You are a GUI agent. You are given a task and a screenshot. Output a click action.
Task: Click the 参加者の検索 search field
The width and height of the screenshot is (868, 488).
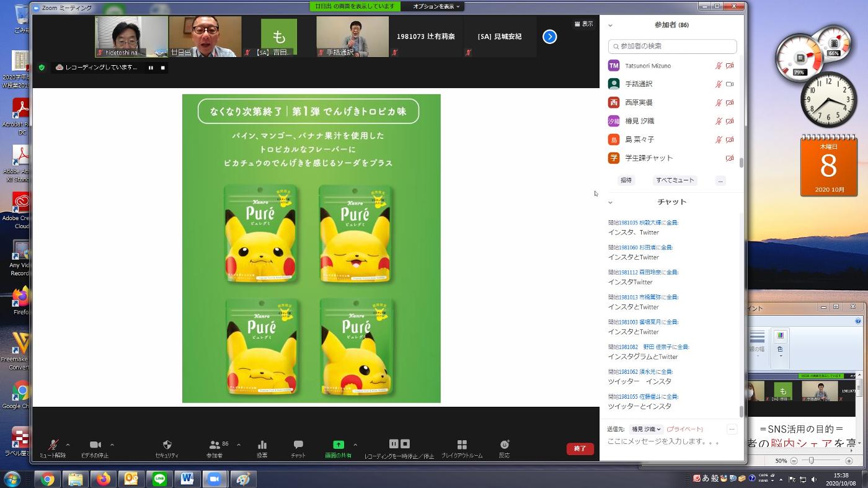[x=672, y=46]
